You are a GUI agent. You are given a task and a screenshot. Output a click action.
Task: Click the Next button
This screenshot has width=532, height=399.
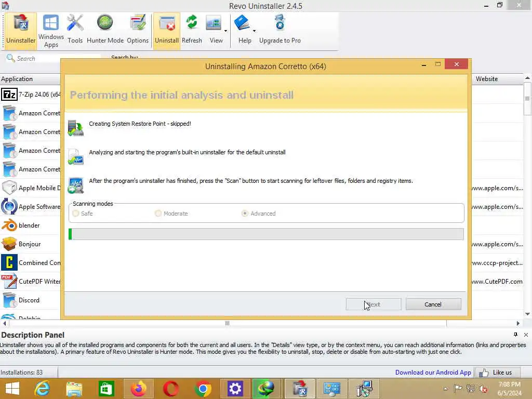click(x=374, y=304)
